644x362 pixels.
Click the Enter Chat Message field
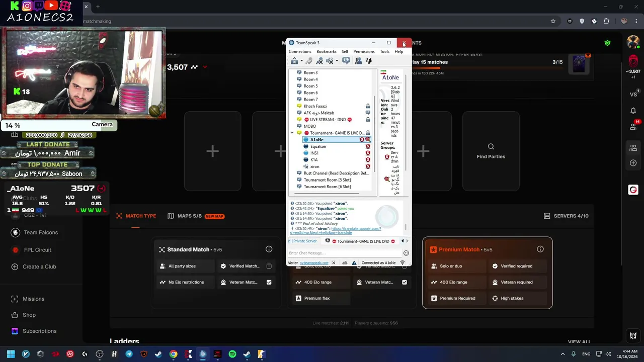coord(345,253)
